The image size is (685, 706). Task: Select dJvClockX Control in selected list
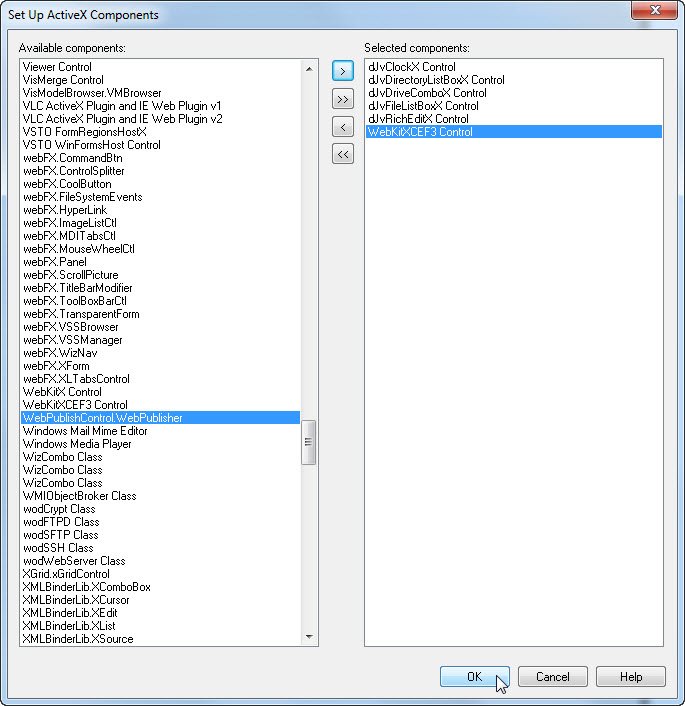pyautogui.click(x=514, y=67)
